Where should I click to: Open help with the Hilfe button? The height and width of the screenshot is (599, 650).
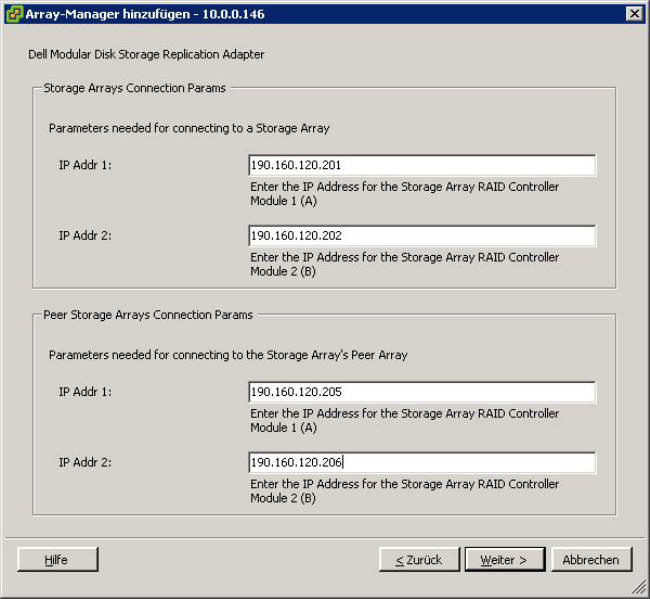pos(57,560)
